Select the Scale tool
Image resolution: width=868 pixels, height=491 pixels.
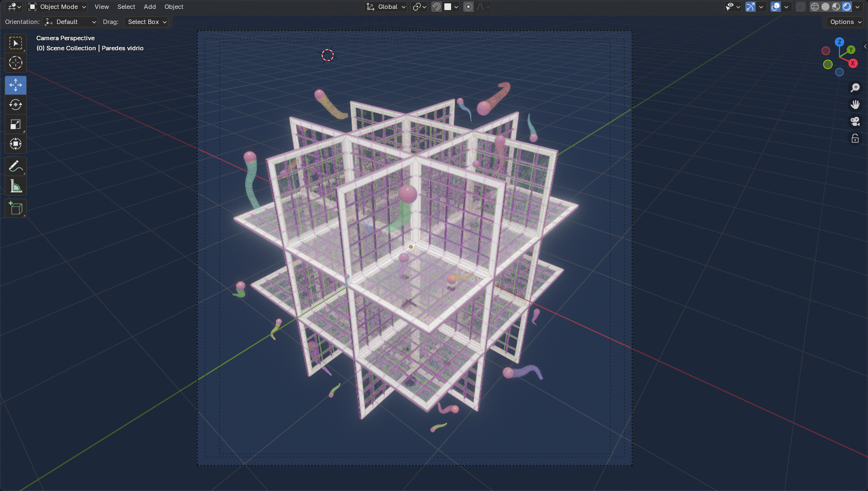click(15, 124)
